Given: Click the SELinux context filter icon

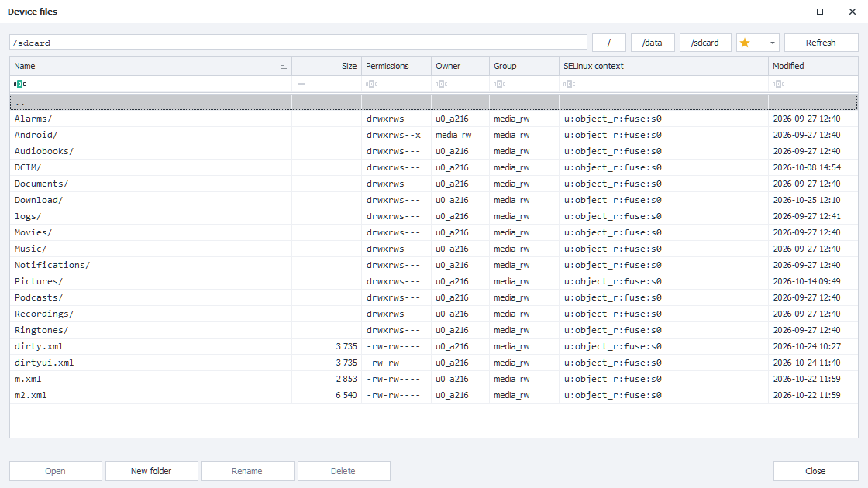Looking at the screenshot, I should point(569,84).
